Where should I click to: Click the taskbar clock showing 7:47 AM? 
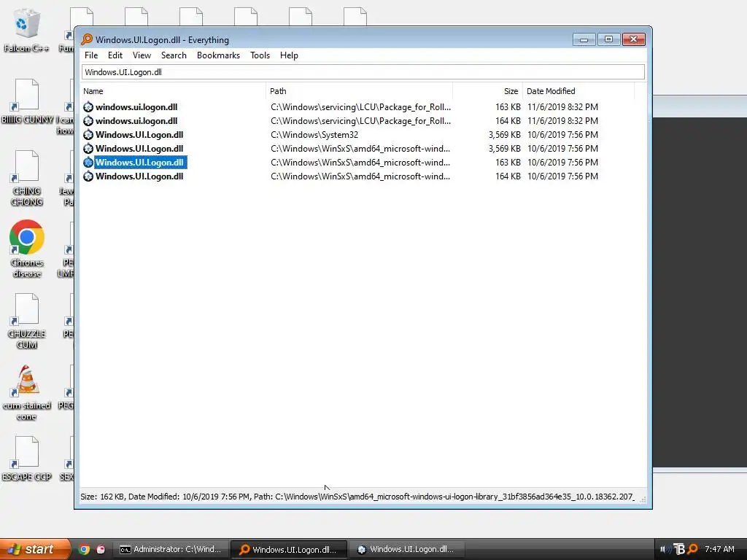pos(719,549)
